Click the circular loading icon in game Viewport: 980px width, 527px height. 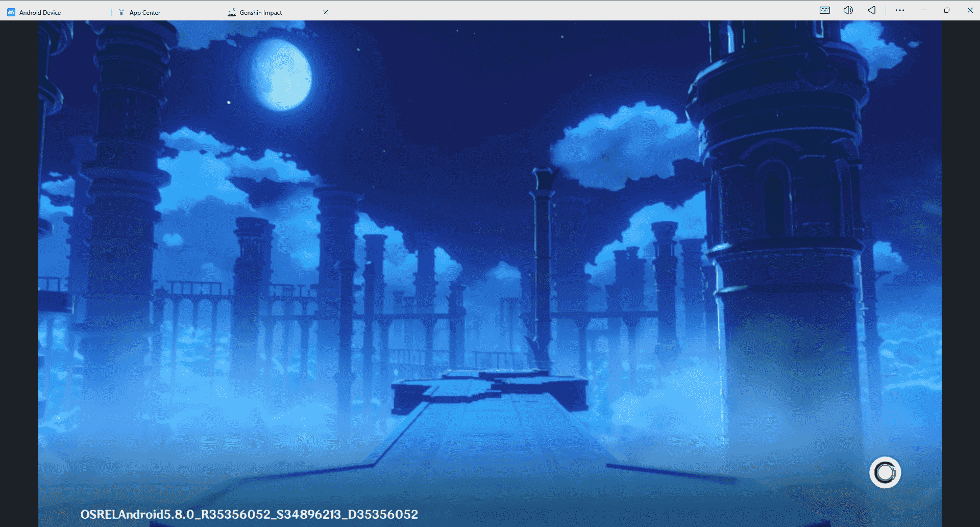pyautogui.click(x=885, y=472)
